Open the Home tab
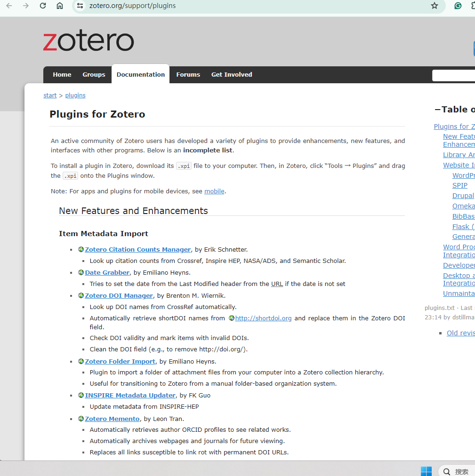 point(62,75)
